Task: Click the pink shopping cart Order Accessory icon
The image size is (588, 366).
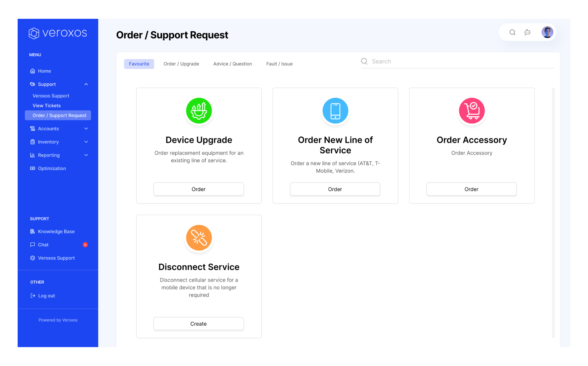Action: coord(472,111)
